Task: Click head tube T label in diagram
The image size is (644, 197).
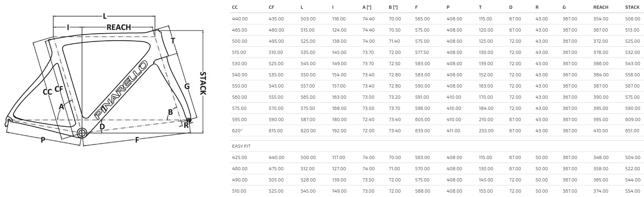Action: 173,40
